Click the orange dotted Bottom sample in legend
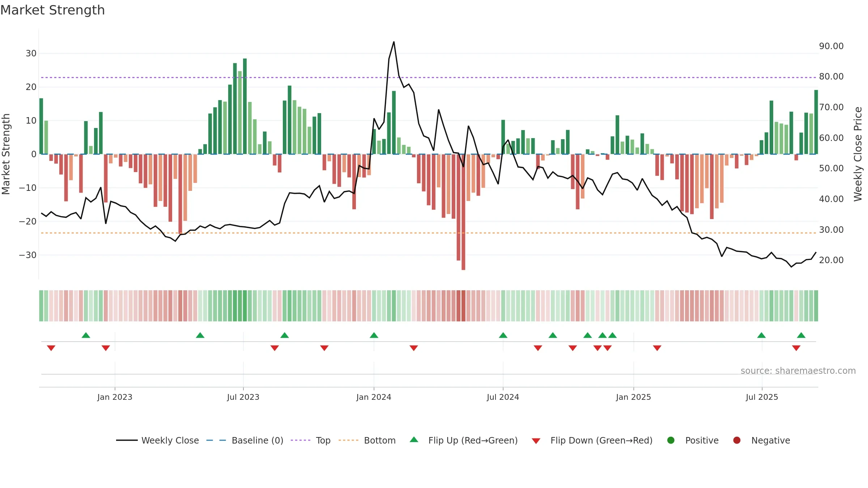Viewport: 868px width, 488px height. click(x=349, y=440)
